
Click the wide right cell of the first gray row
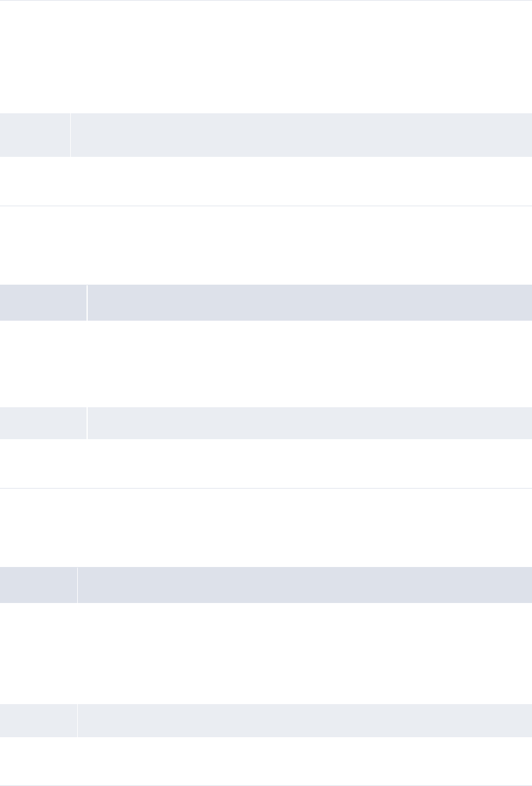click(301, 135)
